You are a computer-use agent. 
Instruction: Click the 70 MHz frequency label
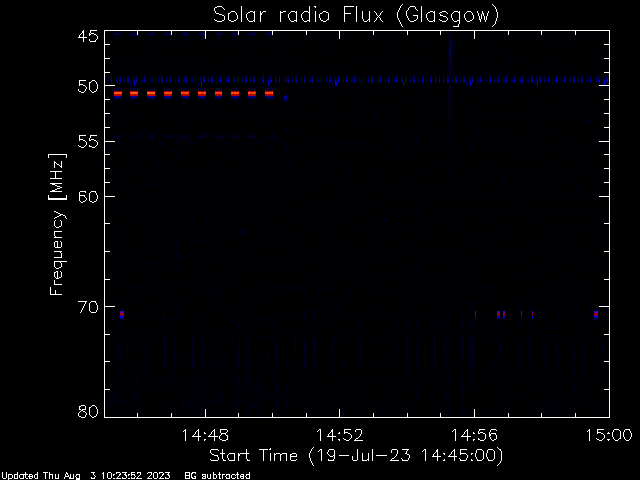(88, 307)
